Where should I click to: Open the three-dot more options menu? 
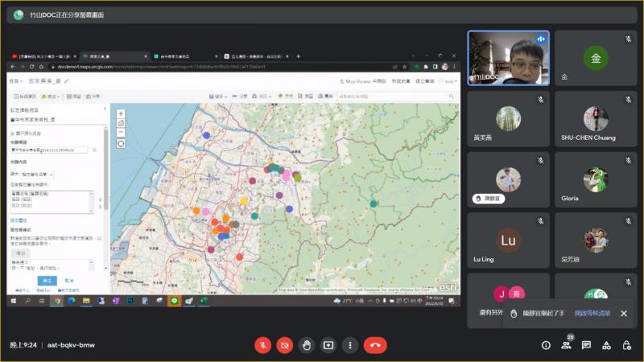click(349, 345)
